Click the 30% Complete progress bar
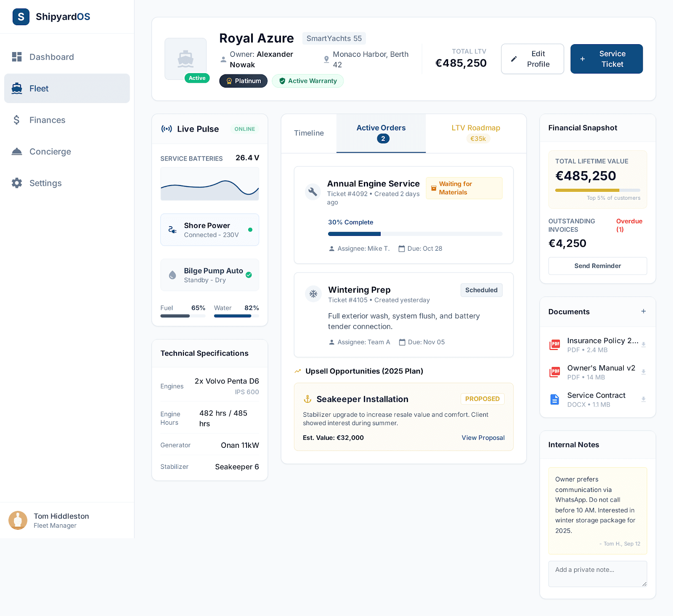 tap(415, 234)
